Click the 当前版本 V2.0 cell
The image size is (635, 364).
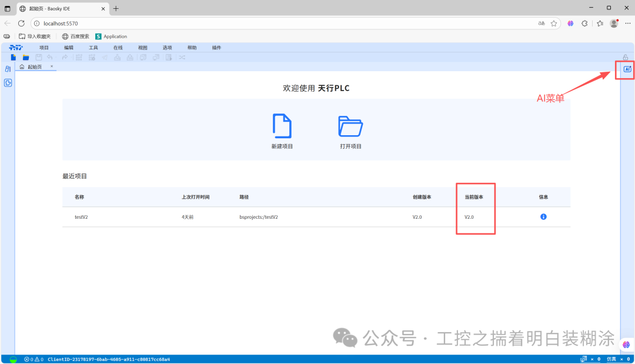(469, 217)
